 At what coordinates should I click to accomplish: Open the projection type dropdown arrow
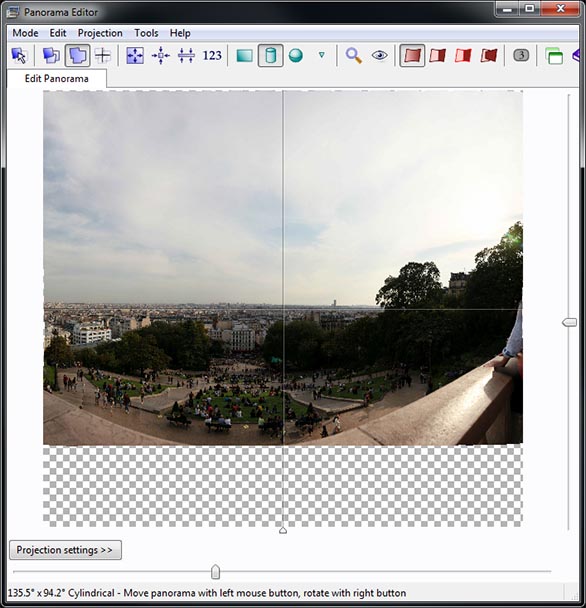[x=322, y=55]
